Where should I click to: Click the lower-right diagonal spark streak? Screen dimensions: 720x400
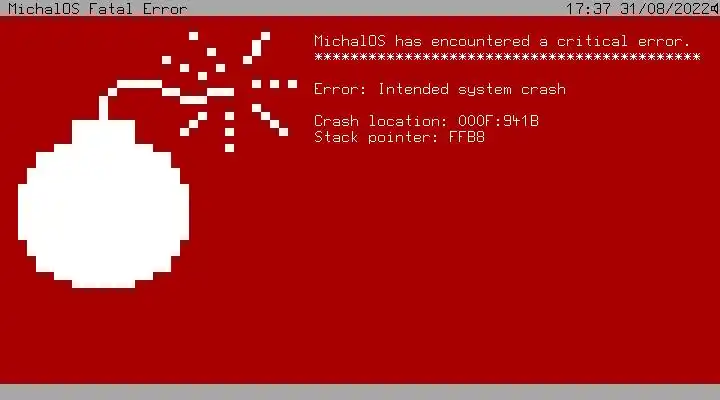pyautogui.click(x=270, y=120)
